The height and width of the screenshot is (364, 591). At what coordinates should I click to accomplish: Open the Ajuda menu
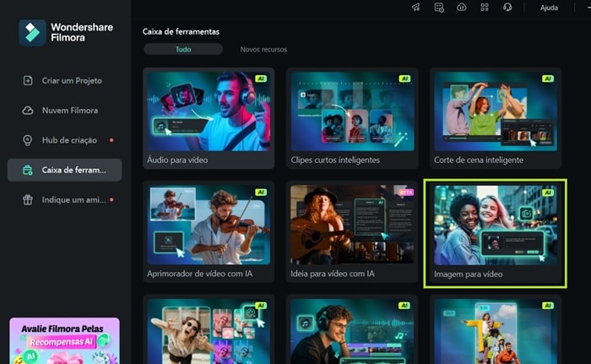[x=549, y=8]
